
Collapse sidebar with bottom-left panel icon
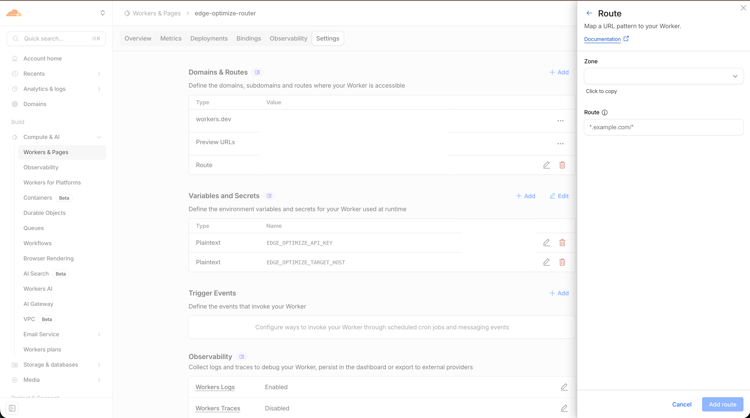point(12,408)
